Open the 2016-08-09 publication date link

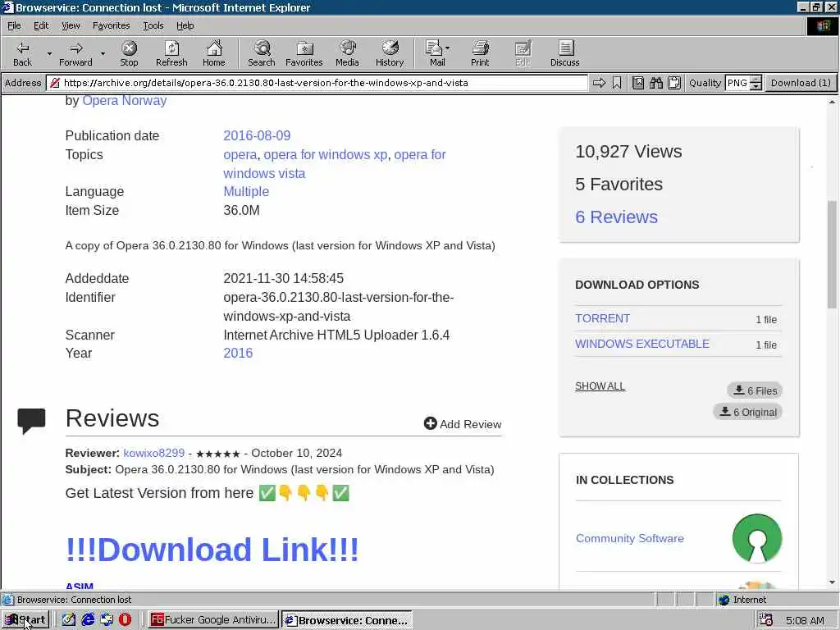[257, 135]
